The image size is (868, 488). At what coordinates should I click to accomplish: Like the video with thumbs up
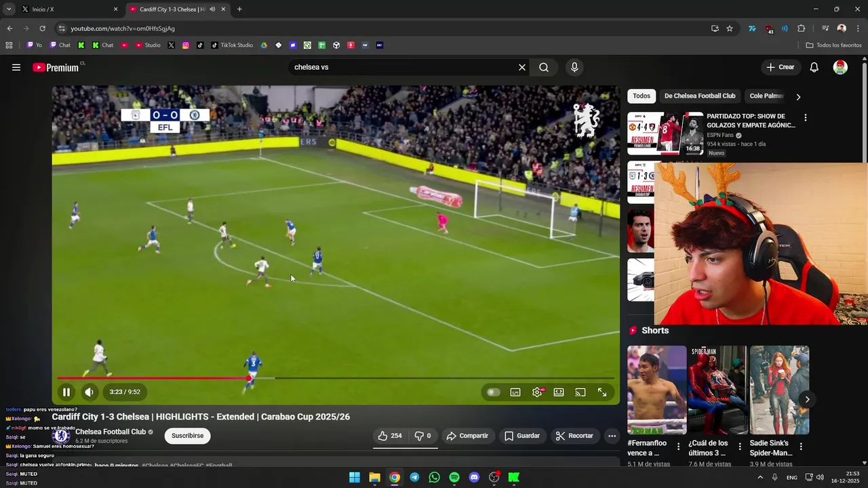click(x=390, y=436)
